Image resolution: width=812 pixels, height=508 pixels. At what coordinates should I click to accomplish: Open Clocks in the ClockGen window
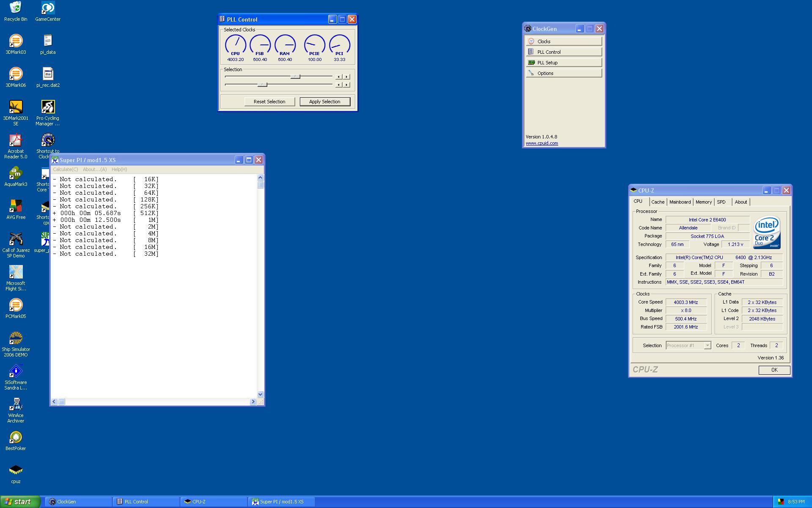click(x=564, y=41)
